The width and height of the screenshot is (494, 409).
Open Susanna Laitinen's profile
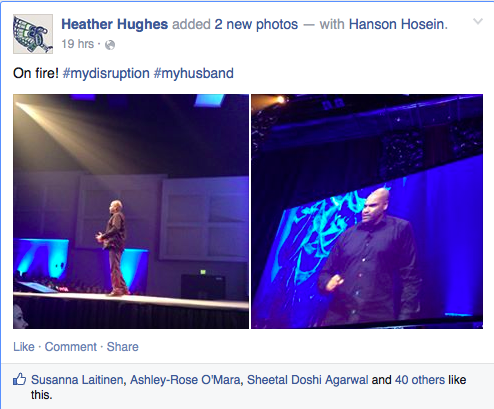pos(77,380)
